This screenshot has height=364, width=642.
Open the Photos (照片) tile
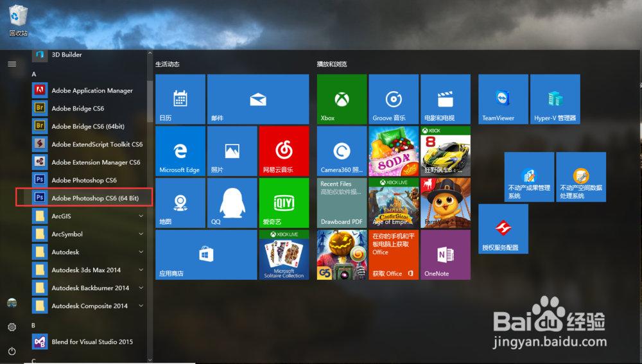pos(232,151)
